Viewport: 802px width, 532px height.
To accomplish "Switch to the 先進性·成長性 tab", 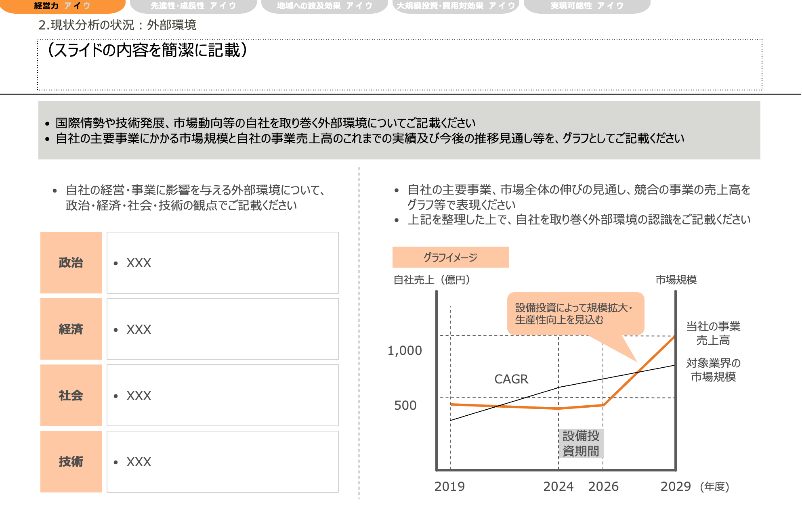I will (x=193, y=6).
